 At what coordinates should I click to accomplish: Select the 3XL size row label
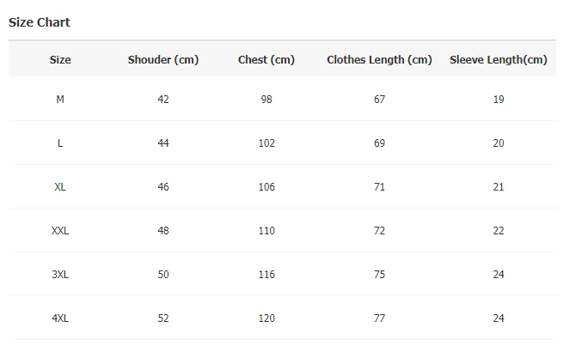tap(60, 275)
